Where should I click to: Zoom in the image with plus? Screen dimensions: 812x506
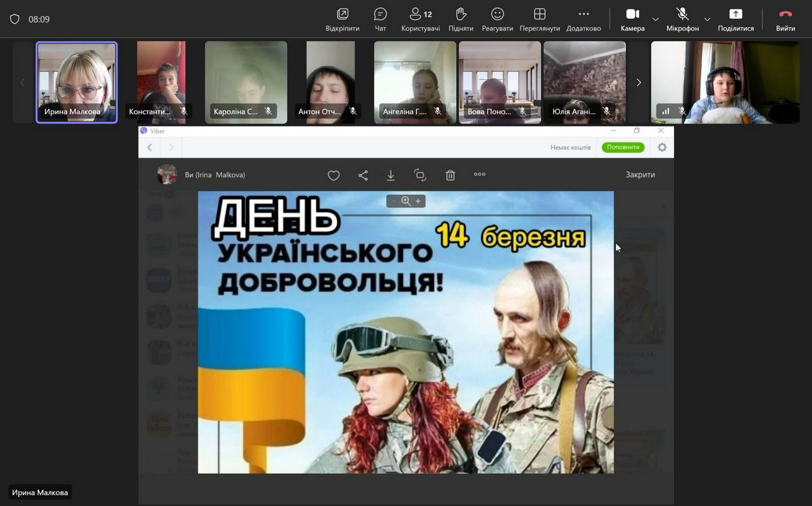(418, 201)
